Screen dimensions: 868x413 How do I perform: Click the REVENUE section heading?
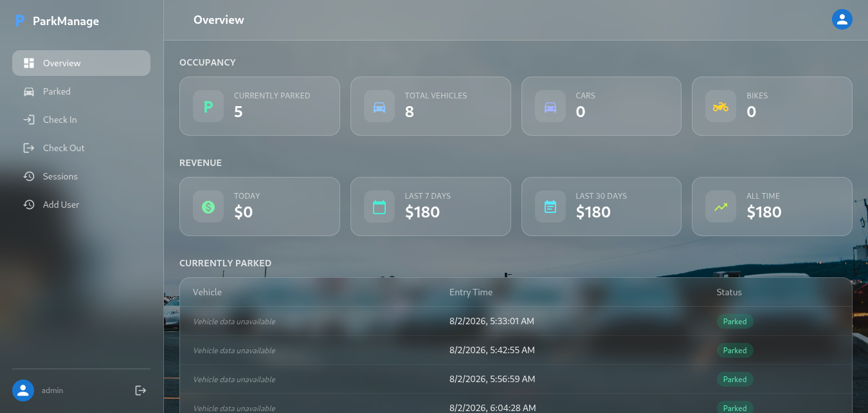click(x=201, y=163)
